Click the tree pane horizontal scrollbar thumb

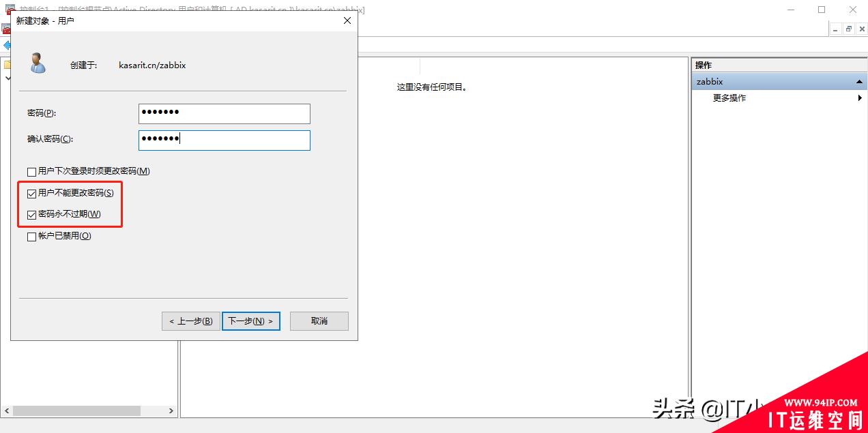point(76,411)
